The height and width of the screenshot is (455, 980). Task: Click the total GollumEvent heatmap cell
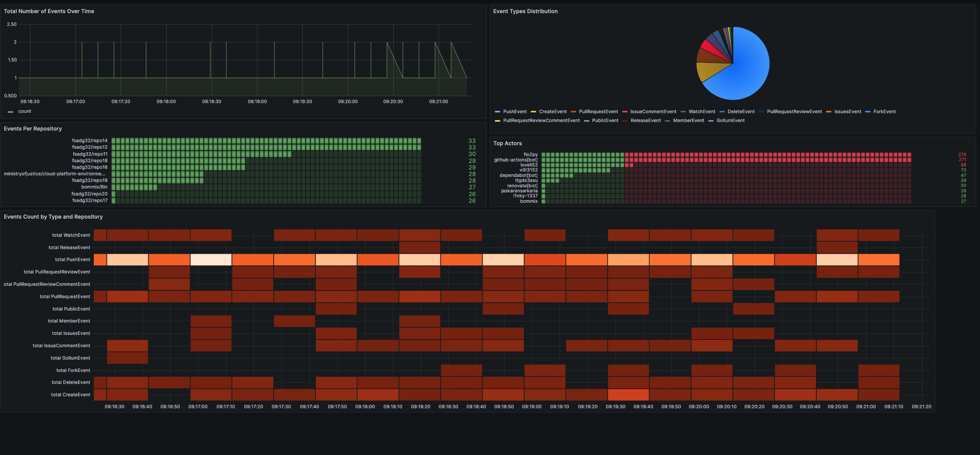pos(127,358)
